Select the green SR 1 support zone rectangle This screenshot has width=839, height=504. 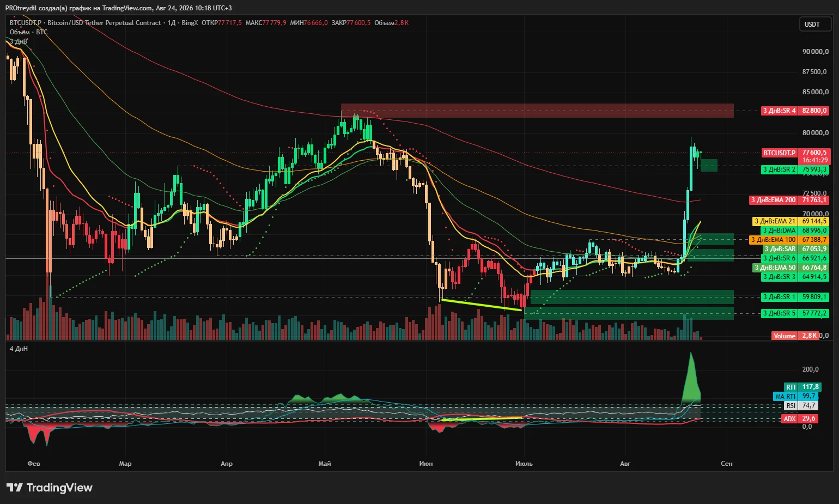tap(632, 297)
